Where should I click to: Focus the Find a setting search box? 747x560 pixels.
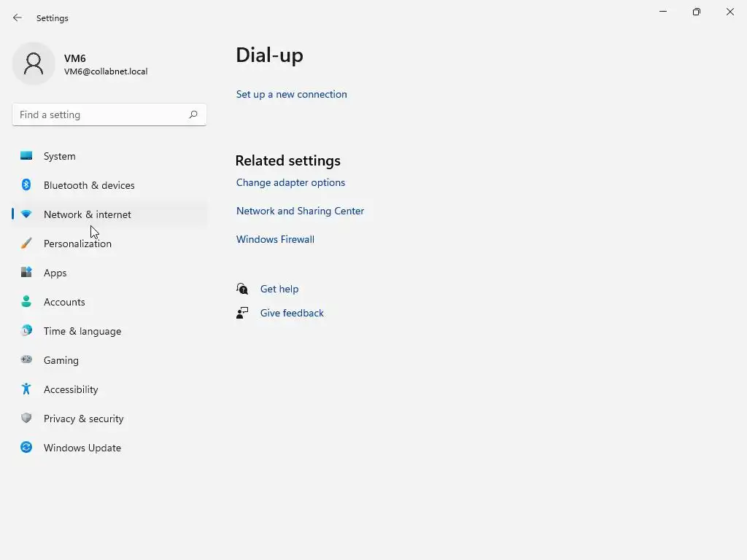point(98,114)
